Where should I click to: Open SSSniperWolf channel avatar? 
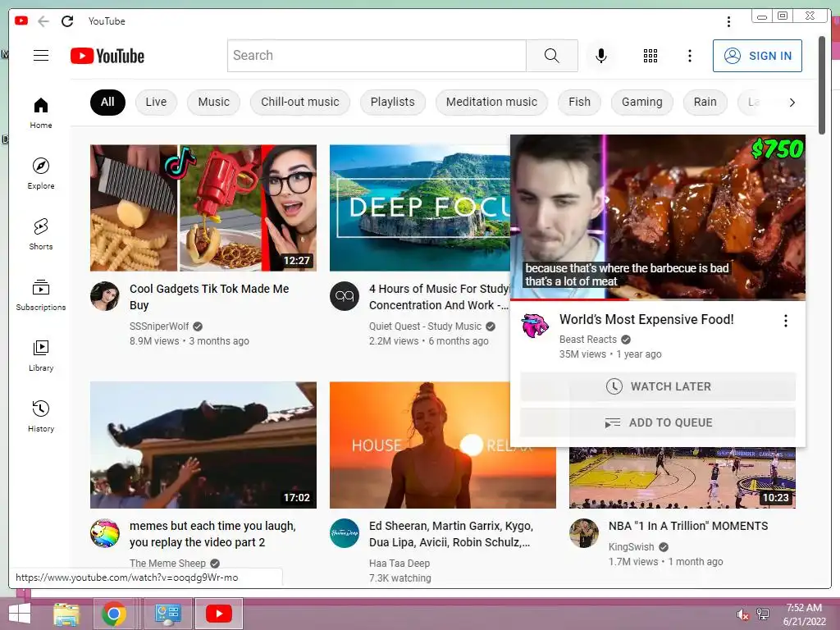click(x=105, y=296)
